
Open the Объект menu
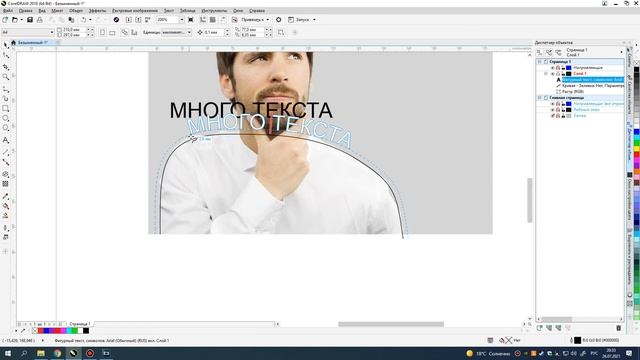76,11
